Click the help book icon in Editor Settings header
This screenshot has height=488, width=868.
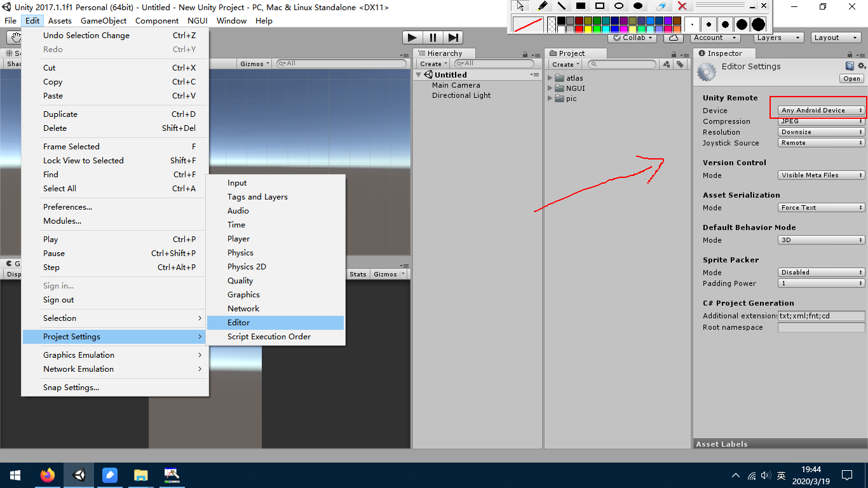click(x=850, y=65)
